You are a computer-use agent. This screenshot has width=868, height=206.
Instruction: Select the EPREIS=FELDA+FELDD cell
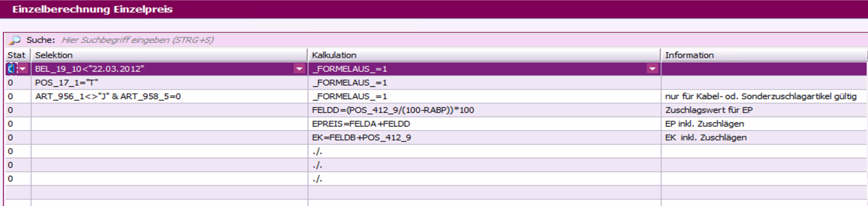[x=483, y=124]
